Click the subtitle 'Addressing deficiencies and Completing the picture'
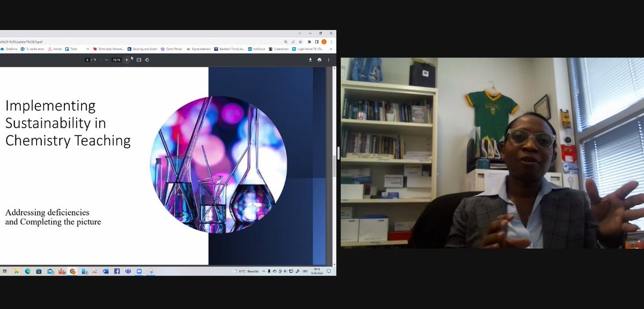Viewport: 644px width, 309px height. click(x=53, y=217)
